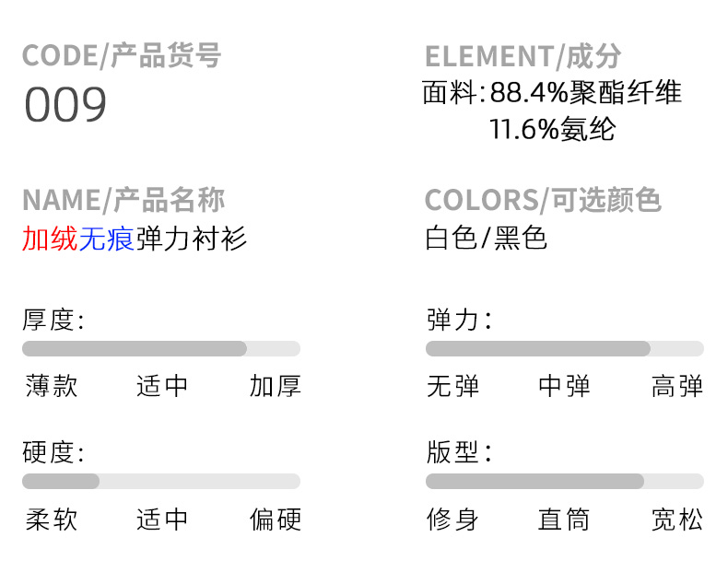Select the 加厚 thickness label
Viewport: 728px width, 572px height.
pyautogui.click(x=275, y=386)
